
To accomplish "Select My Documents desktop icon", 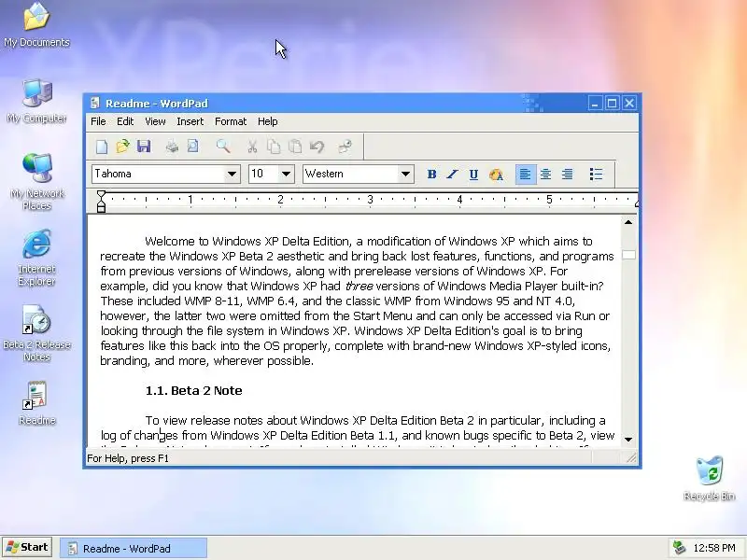I will (x=36, y=25).
